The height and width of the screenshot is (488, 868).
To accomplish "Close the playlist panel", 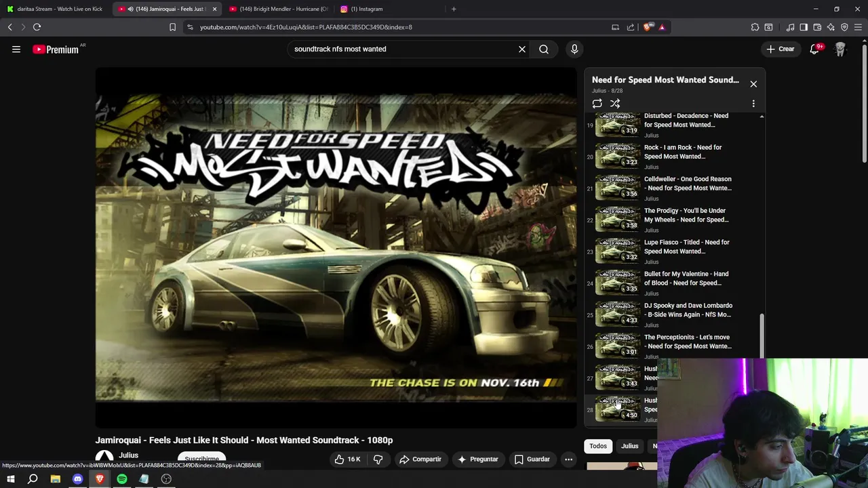I will tap(753, 84).
